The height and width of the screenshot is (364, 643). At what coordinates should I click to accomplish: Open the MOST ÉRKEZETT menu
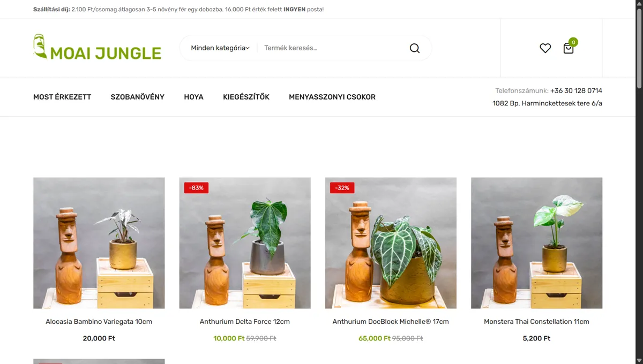pyautogui.click(x=62, y=97)
